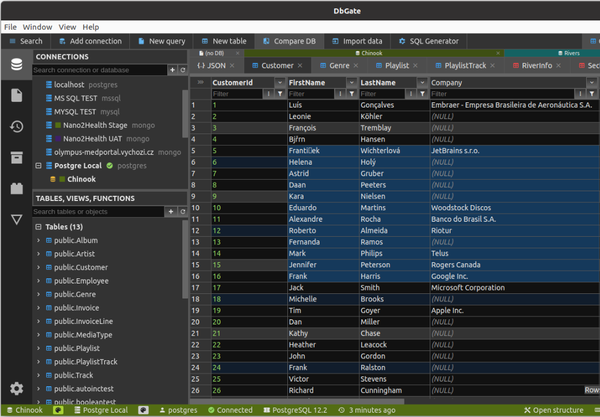
Task: Expand the public.Track table
Action: click(38, 375)
